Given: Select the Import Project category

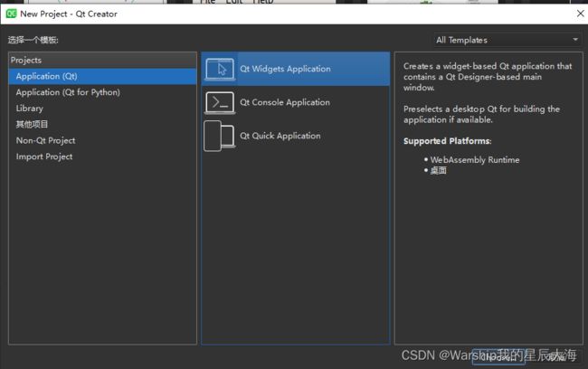Looking at the screenshot, I should click(x=102, y=156).
